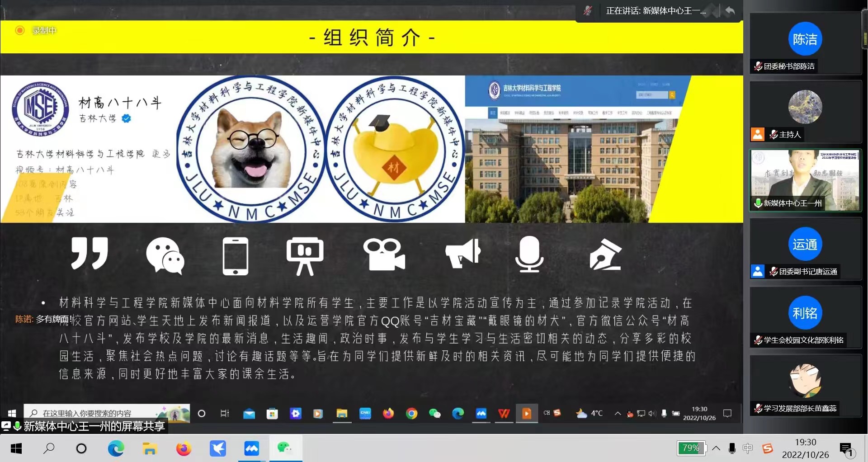Click the blue 利铭 avatar circle
The image size is (868, 462).
(x=805, y=313)
